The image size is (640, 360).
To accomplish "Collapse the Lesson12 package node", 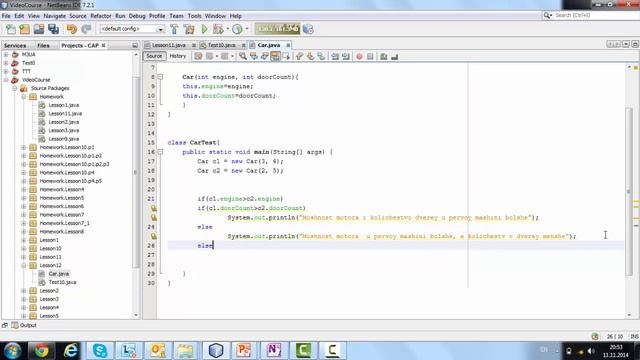I will tap(24, 265).
